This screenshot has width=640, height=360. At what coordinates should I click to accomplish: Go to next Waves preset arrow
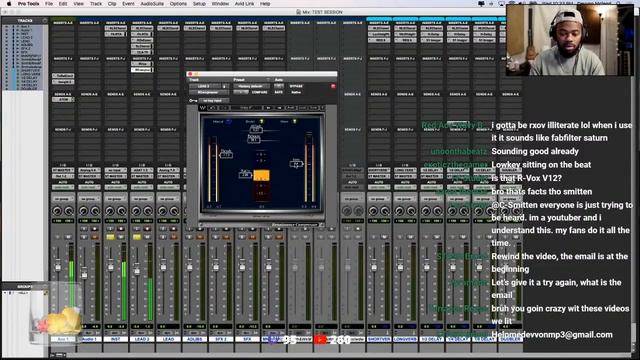point(280,108)
